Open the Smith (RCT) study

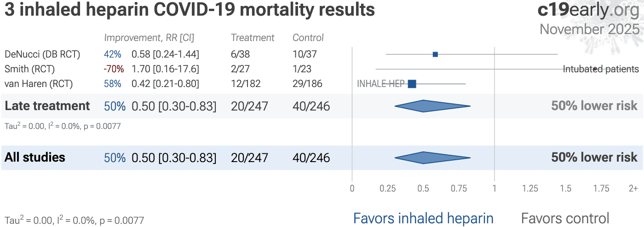coord(29,69)
